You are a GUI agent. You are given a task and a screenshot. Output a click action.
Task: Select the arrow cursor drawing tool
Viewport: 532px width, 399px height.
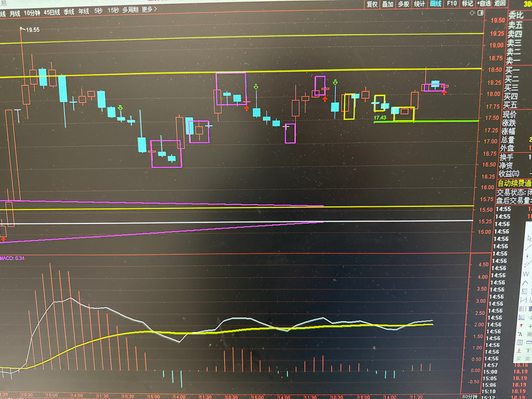click(529, 238)
